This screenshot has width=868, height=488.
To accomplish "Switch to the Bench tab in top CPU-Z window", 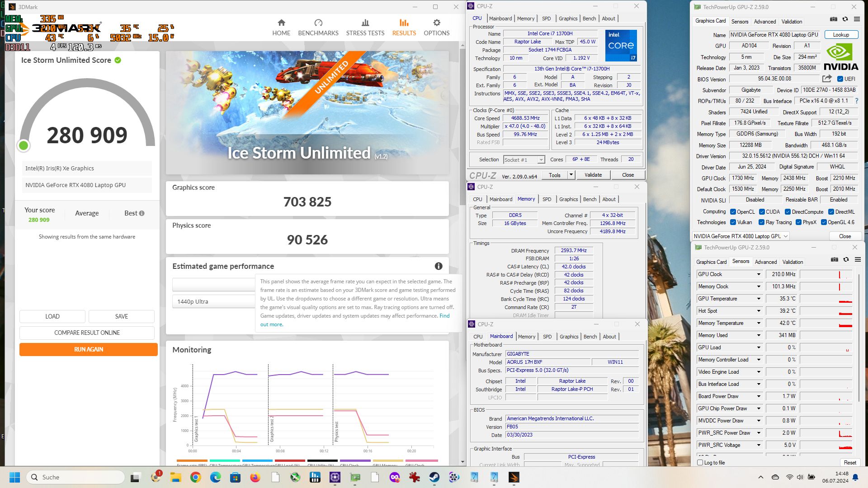I will pos(589,19).
